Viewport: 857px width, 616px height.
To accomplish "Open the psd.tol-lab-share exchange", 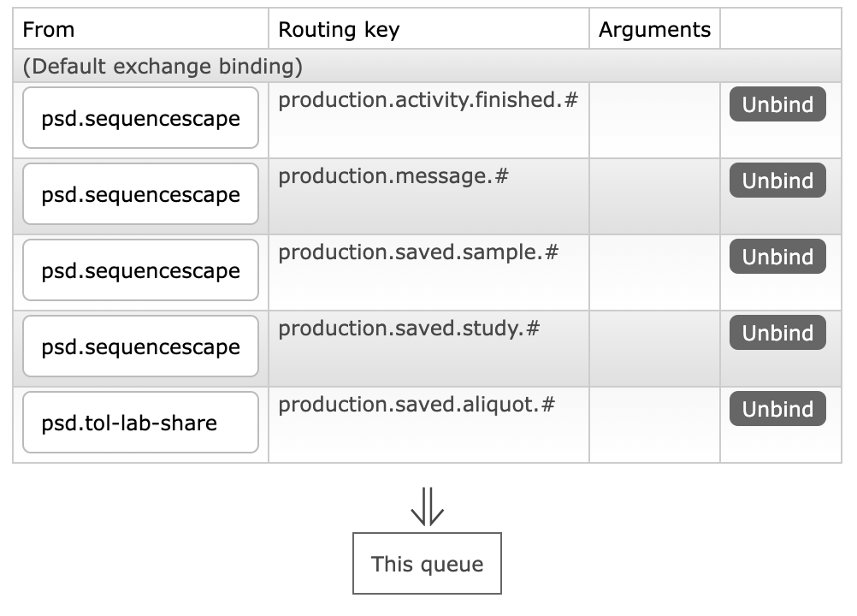I will tap(140, 423).
